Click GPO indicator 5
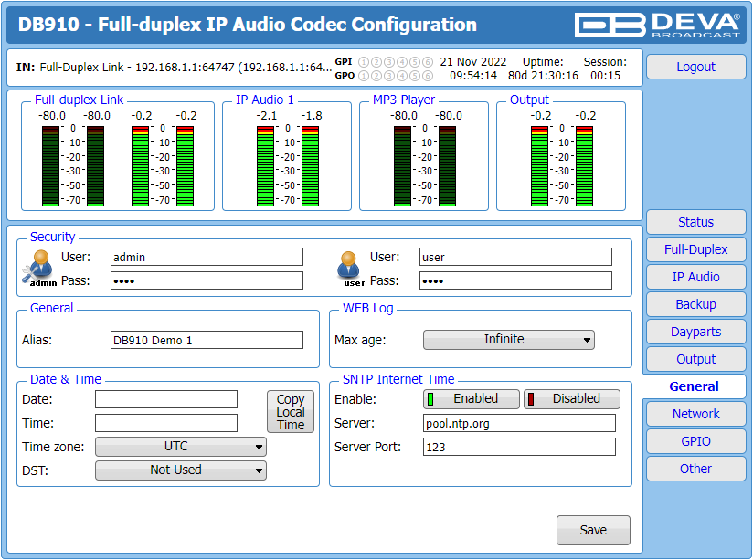753x560 pixels. click(415, 76)
